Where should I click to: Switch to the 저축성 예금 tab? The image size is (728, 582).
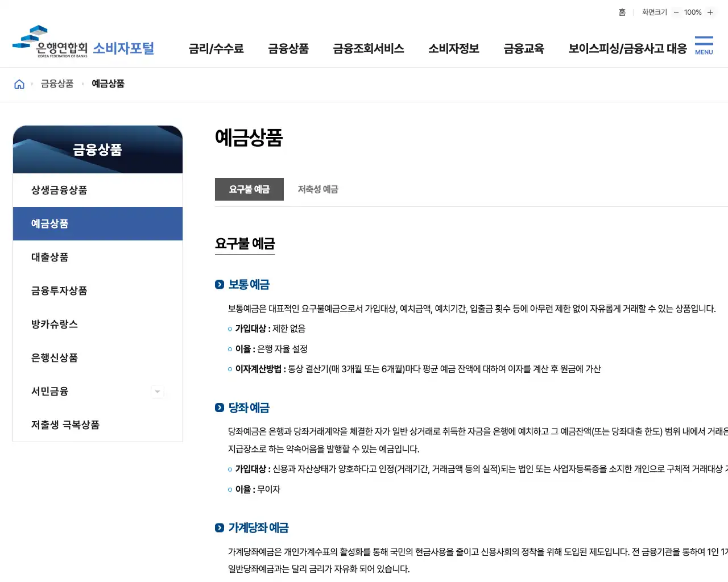[x=318, y=189]
